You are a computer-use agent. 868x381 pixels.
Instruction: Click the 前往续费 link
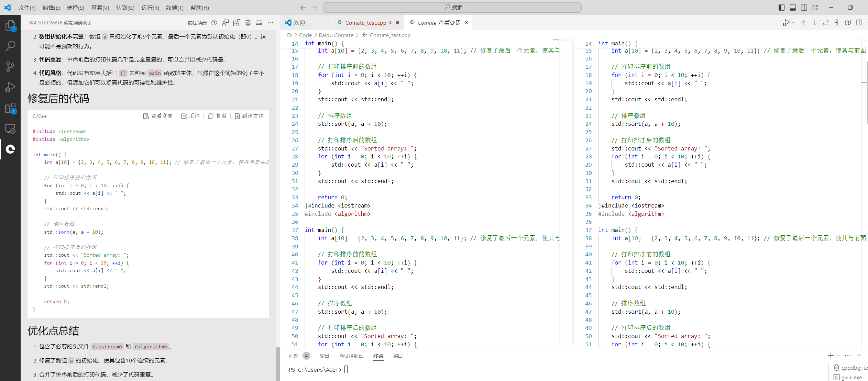tap(197, 23)
